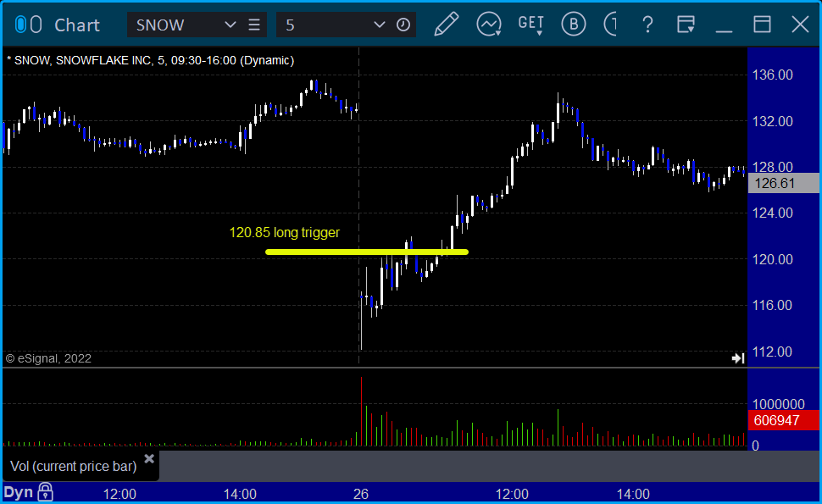Click the '120.85 long trigger' annotation text
The image size is (822, 504).
coord(285,233)
